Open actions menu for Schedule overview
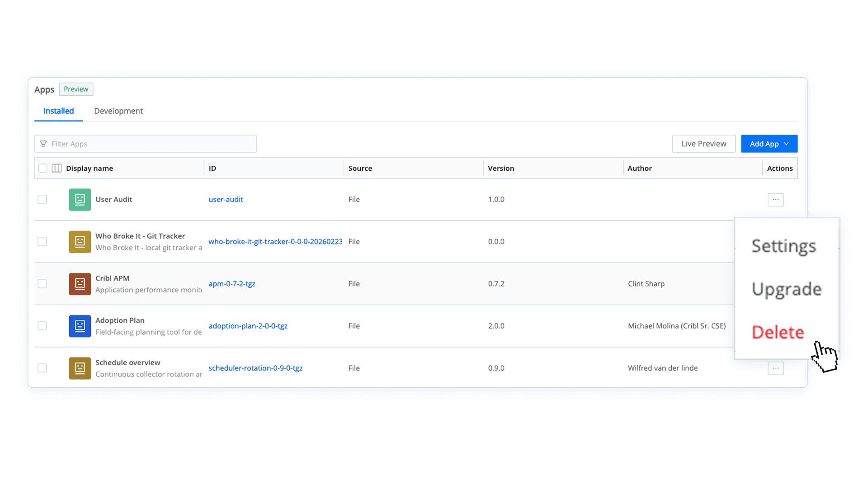Image resolution: width=868 pixels, height=488 pixels. pyautogui.click(x=775, y=368)
